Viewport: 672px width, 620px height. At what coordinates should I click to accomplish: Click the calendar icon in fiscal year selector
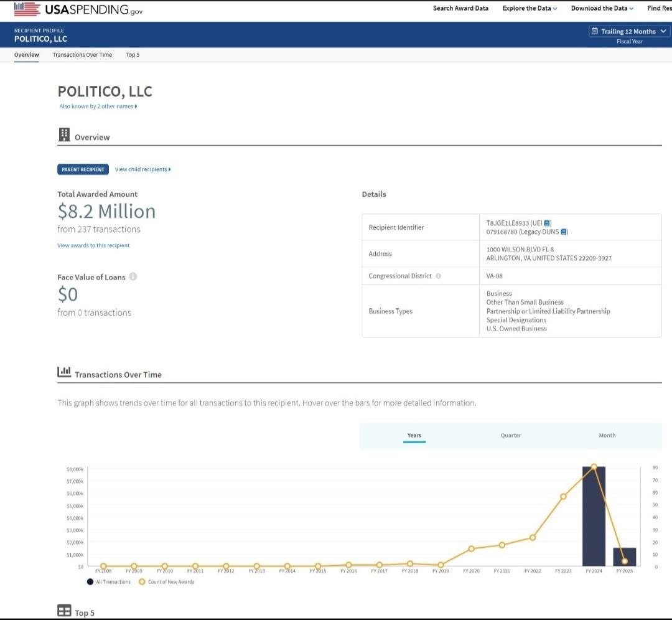(595, 31)
